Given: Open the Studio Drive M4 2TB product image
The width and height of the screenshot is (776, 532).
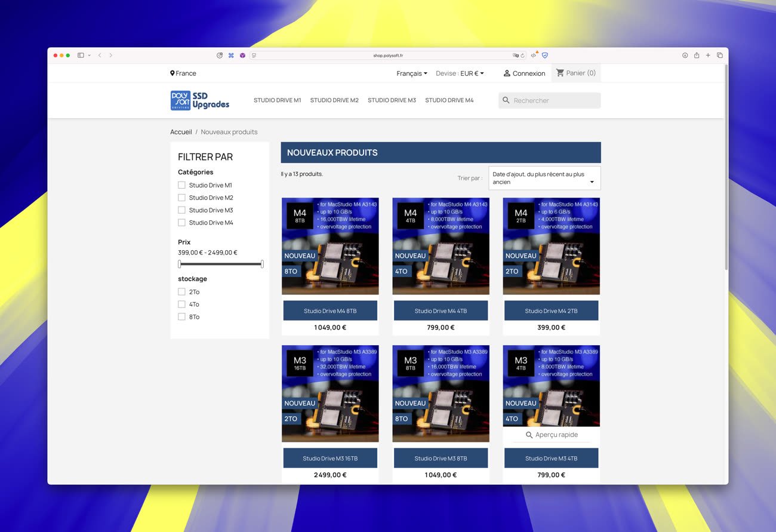Looking at the screenshot, I should (x=552, y=246).
